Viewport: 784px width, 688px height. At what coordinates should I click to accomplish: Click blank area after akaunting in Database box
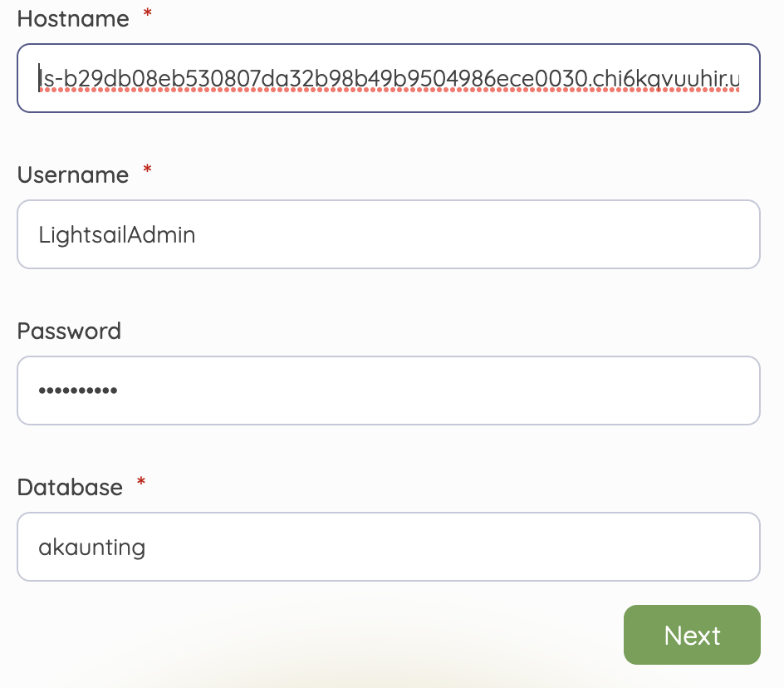(x=450, y=547)
